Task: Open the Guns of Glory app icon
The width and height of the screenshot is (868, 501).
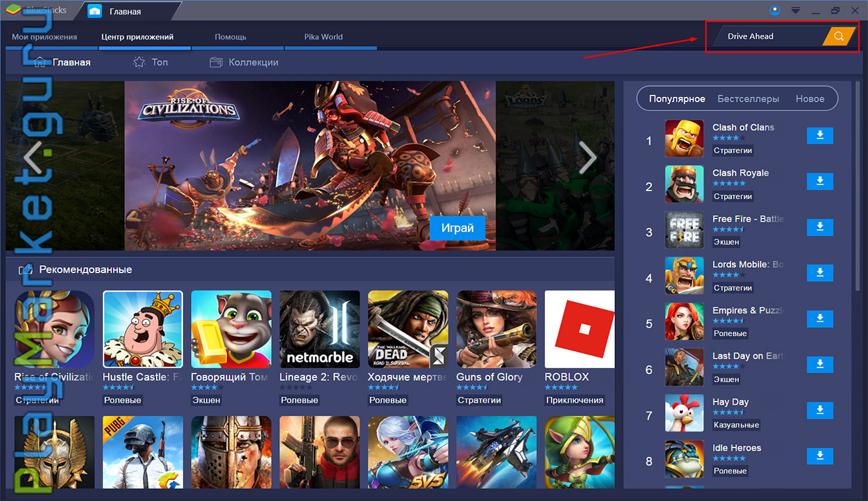Action: pos(497,329)
